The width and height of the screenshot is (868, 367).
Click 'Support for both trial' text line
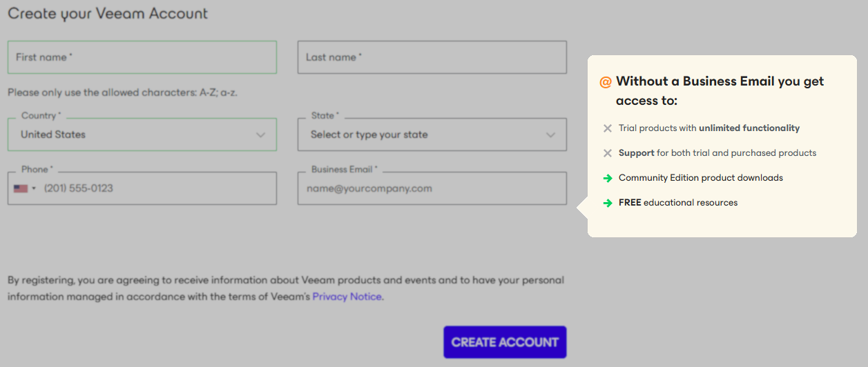coord(717,153)
